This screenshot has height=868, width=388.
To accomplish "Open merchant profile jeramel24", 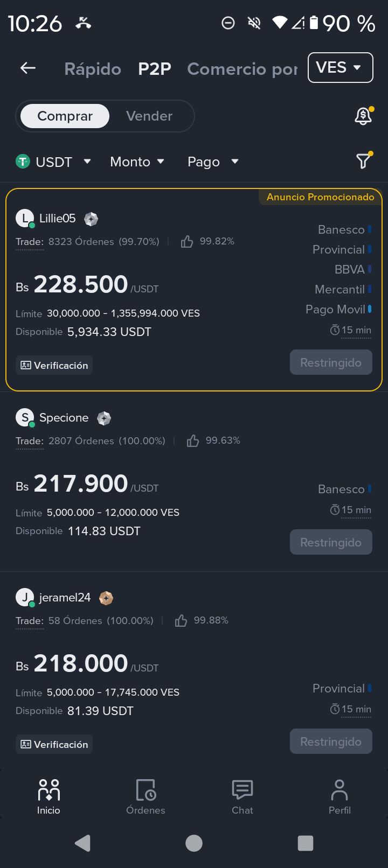I will (x=65, y=598).
